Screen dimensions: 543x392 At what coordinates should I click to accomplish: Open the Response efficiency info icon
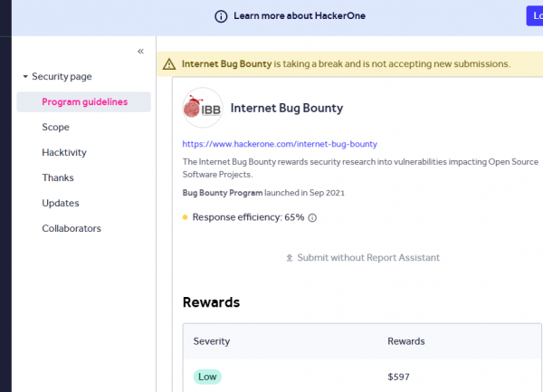312,218
